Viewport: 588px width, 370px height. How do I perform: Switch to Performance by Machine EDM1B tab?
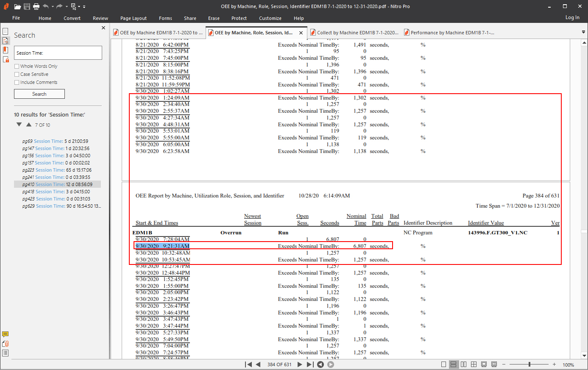point(449,33)
